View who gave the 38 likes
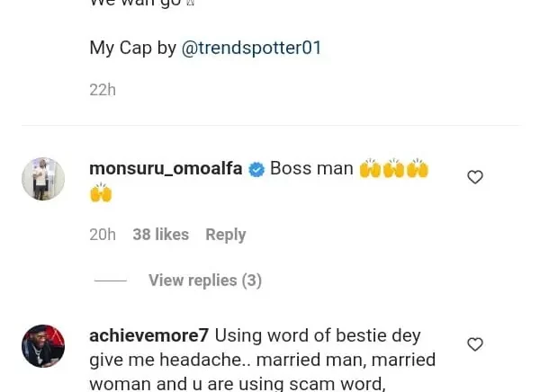This screenshot has width=540, height=392. (x=160, y=235)
